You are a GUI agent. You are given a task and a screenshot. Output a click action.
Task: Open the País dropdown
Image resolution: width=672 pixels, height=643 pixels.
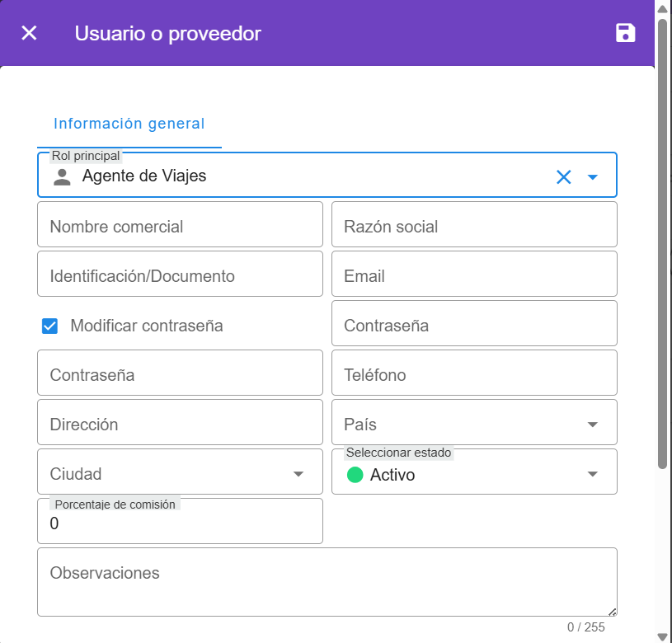pyautogui.click(x=592, y=425)
